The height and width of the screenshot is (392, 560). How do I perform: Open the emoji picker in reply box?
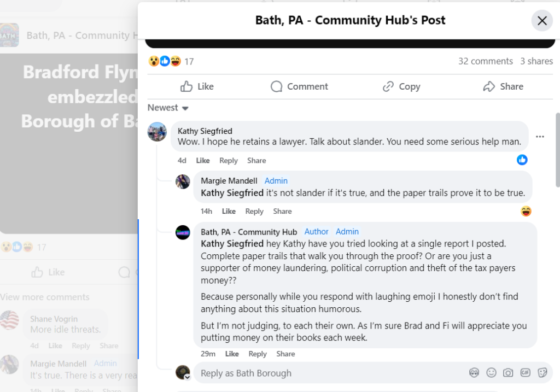tap(491, 373)
